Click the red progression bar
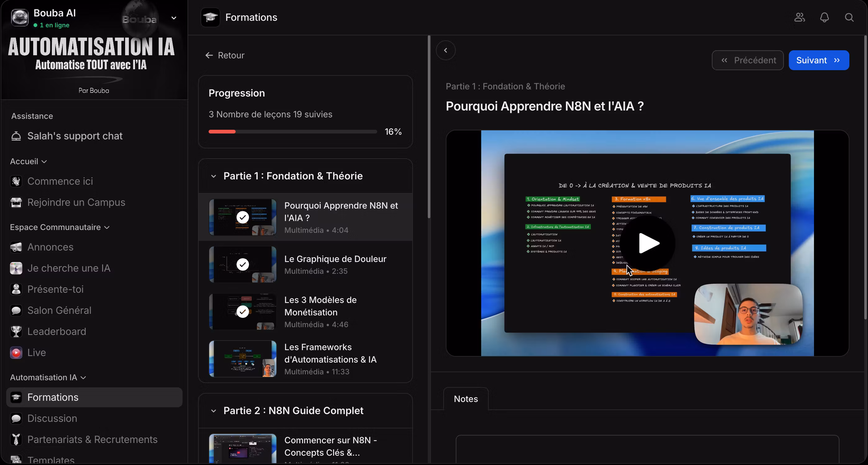The image size is (868, 465). [x=222, y=132]
